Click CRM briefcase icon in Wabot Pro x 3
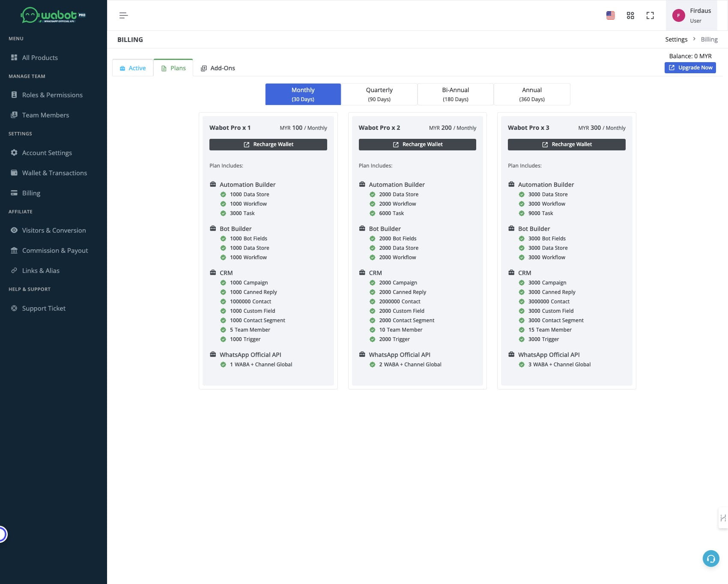Viewport: 728px width, 584px height. 511,273
